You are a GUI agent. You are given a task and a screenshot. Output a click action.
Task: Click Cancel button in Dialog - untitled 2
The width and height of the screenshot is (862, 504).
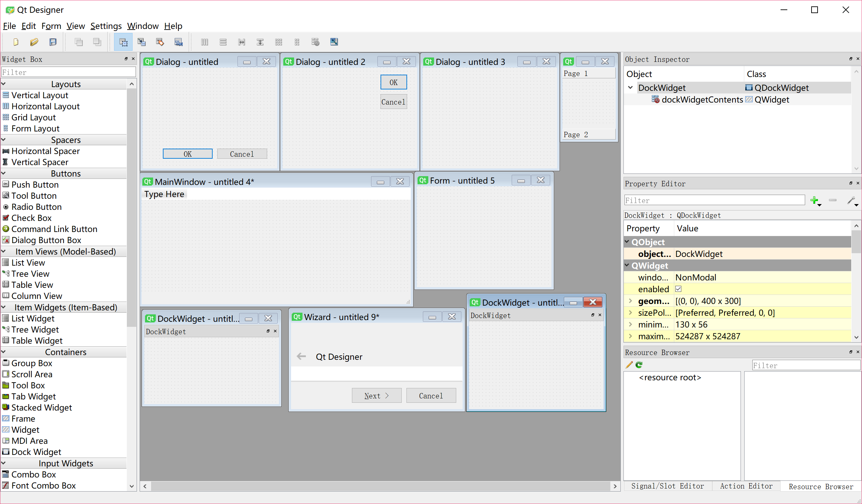(393, 102)
